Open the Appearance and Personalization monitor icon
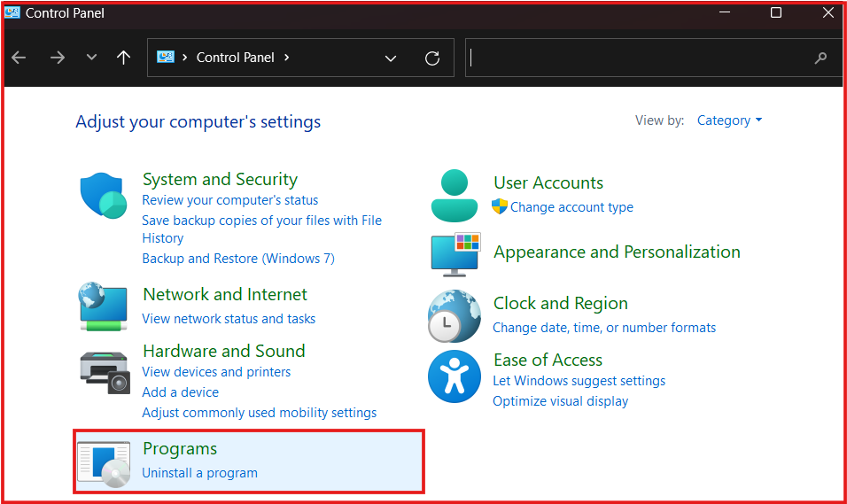The width and height of the screenshot is (847, 504). point(455,254)
